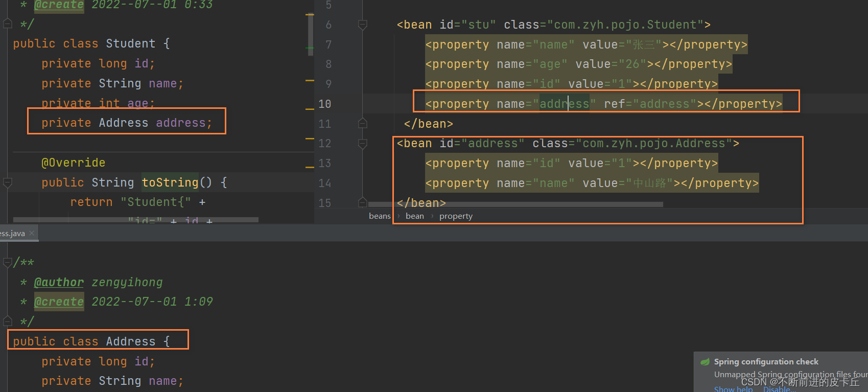Go to the beans breadcrumb
Screen dimensions: 868x392
point(380,216)
